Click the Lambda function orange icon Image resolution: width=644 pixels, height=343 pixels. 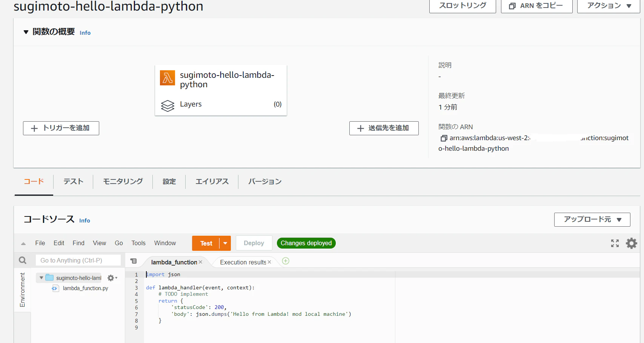(168, 78)
